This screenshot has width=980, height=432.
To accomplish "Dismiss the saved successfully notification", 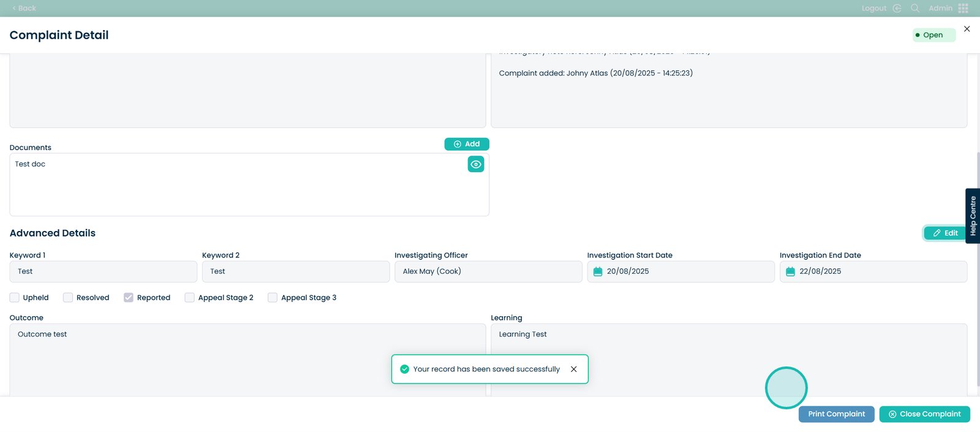I will tap(573, 369).
